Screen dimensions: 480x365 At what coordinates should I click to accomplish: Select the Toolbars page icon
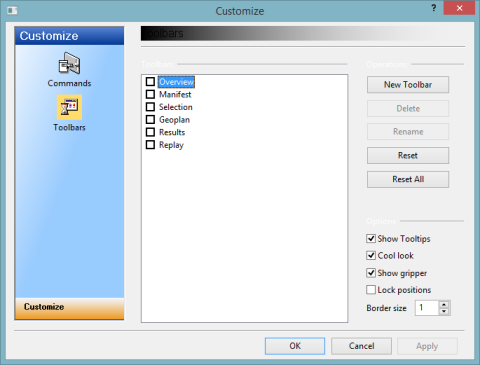tap(69, 107)
